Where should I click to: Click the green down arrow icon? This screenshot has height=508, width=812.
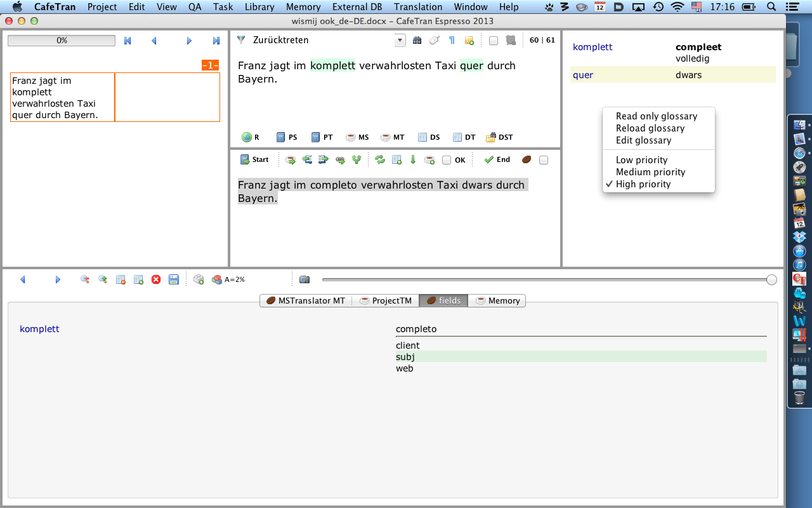click(x=413, y=160)
